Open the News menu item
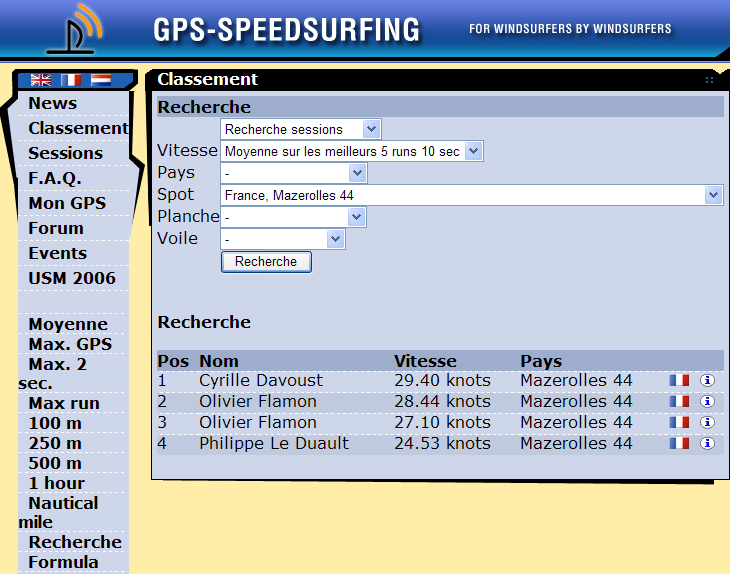Viewport: 731px width, 575px height. coord(53,103)
